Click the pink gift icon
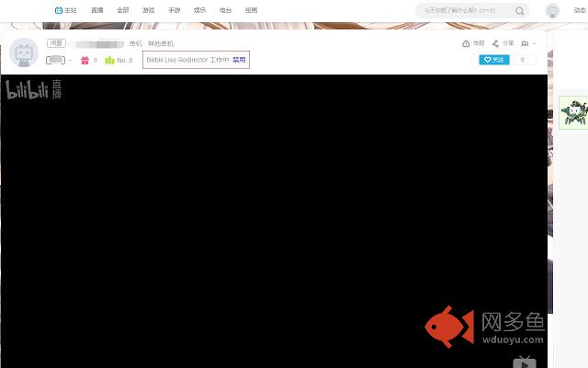588x368 pixels. 85,60
